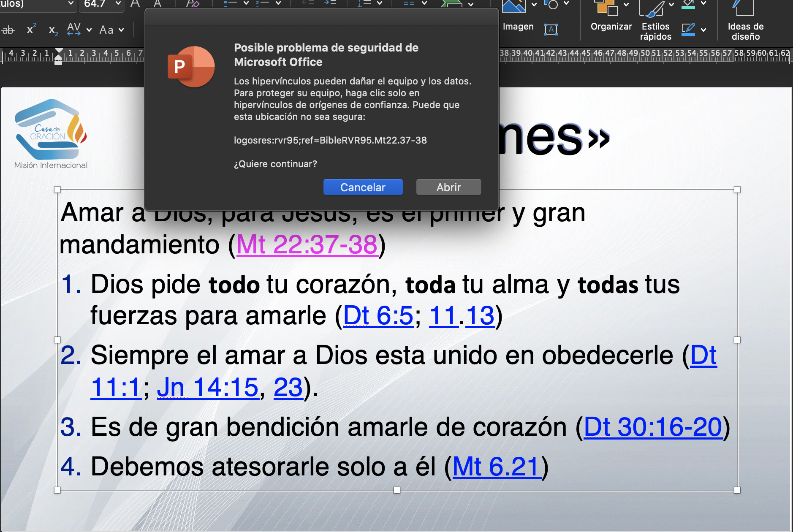
Task: Expand the Imagen dropdown arrow
Action: (x=534, y=5)
